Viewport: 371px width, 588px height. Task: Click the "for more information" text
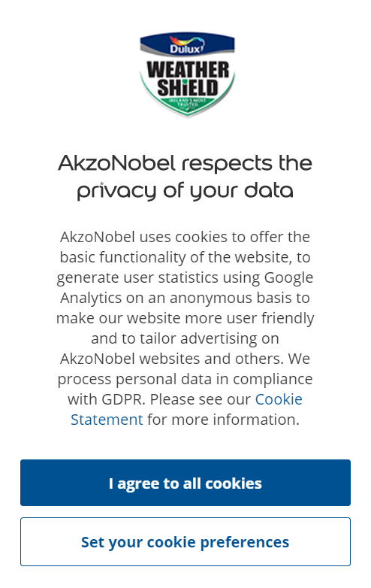[223, 420]
